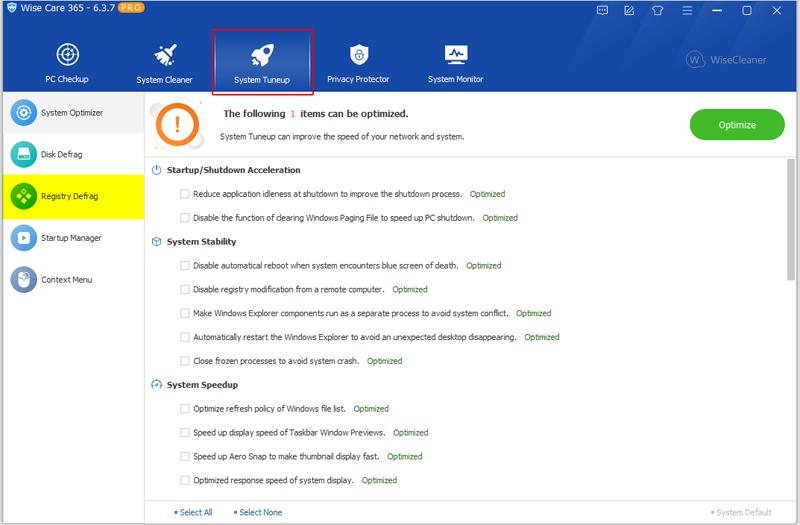Switch to System Optimizer label

pos(72,113)
